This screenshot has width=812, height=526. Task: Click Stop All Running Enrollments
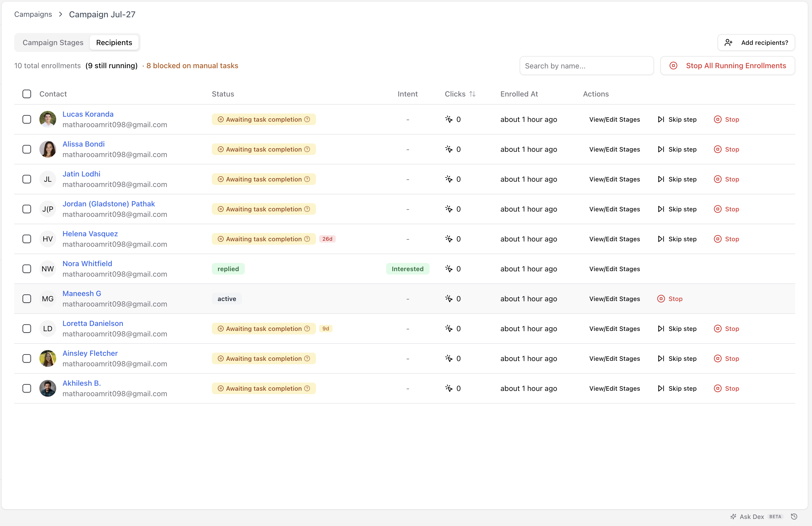pyautogui.click(x=727, y=66)
